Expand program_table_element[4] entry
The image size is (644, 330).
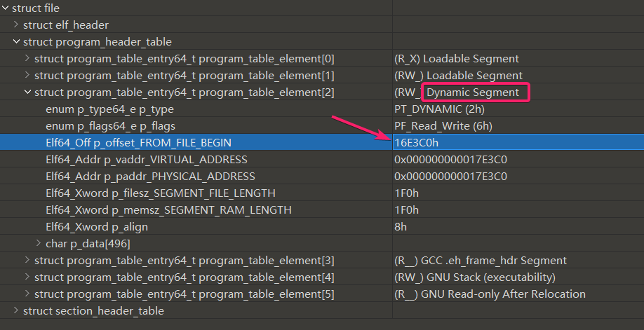pyautogui.click(x=27, y=277)
